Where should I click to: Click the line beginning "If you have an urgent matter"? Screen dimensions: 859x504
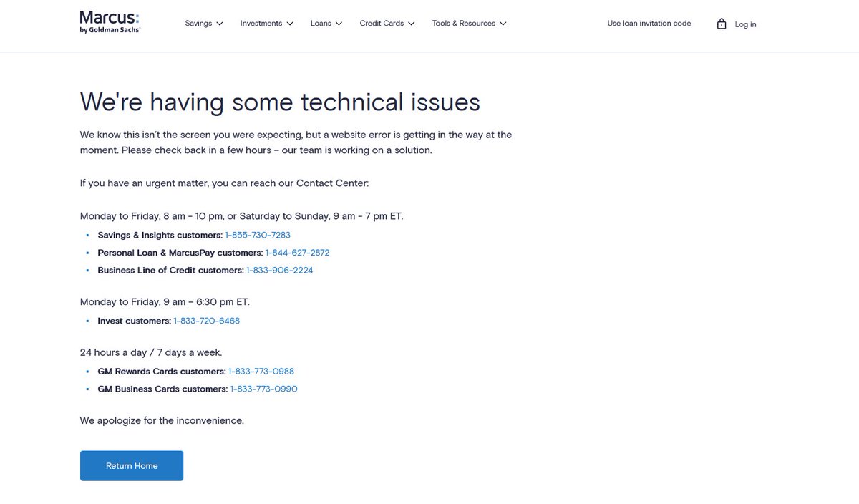click(224, 183)
